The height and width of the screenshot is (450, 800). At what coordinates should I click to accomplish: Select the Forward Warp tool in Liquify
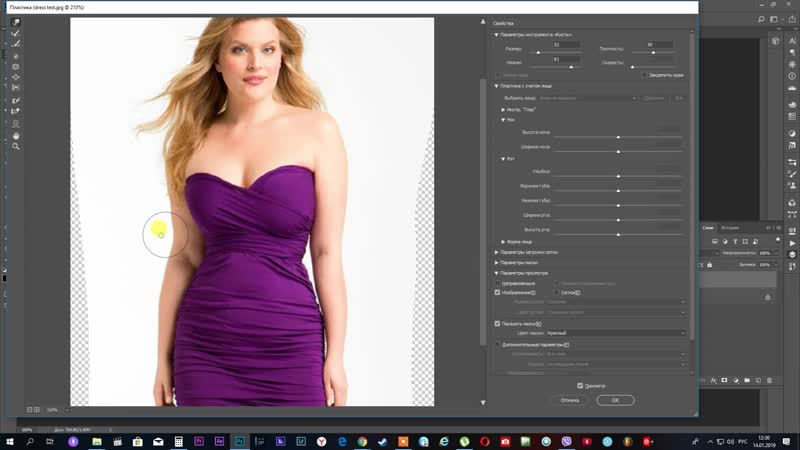(x=16, y=22)
